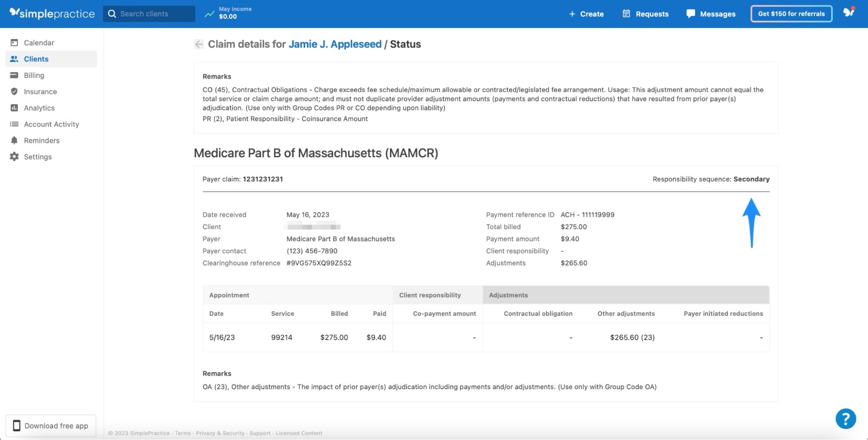This screenshot has width=868, height=440.
Task: View May income details via graph icon
Action: [209, 13]
